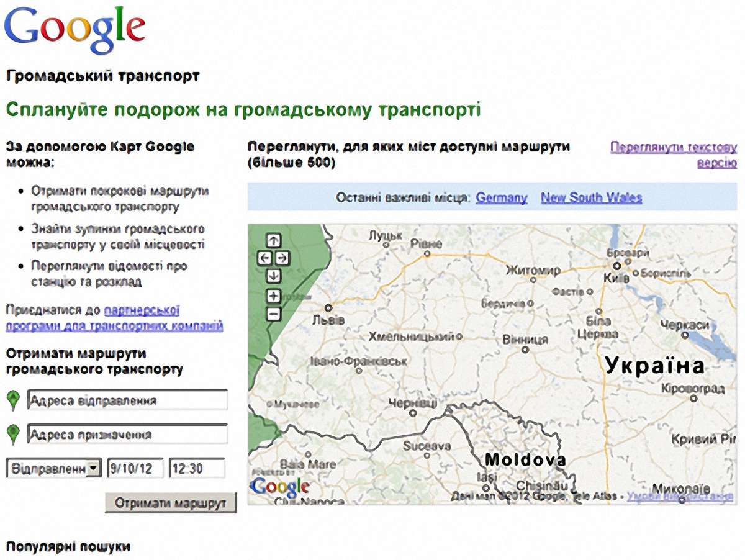Click the Львів city marker on map
The image size is (745, 560).
pyautogui.click(x=328, y=307)
